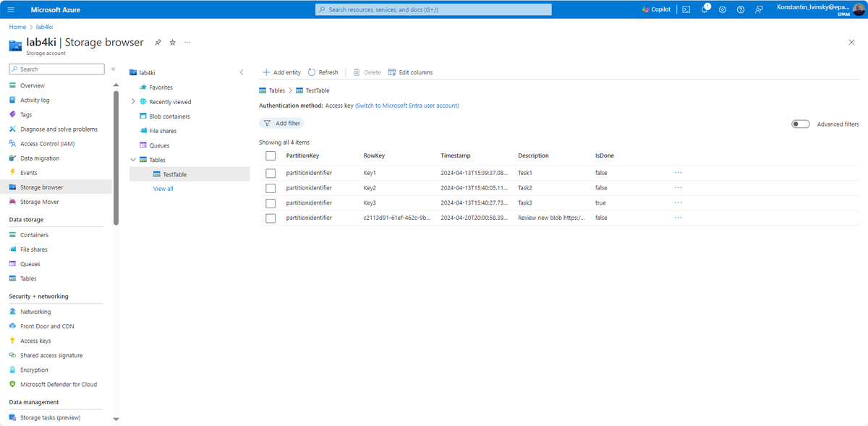Click the View all link
This screenshot has width=868, height=426.
tap(163, 189)
